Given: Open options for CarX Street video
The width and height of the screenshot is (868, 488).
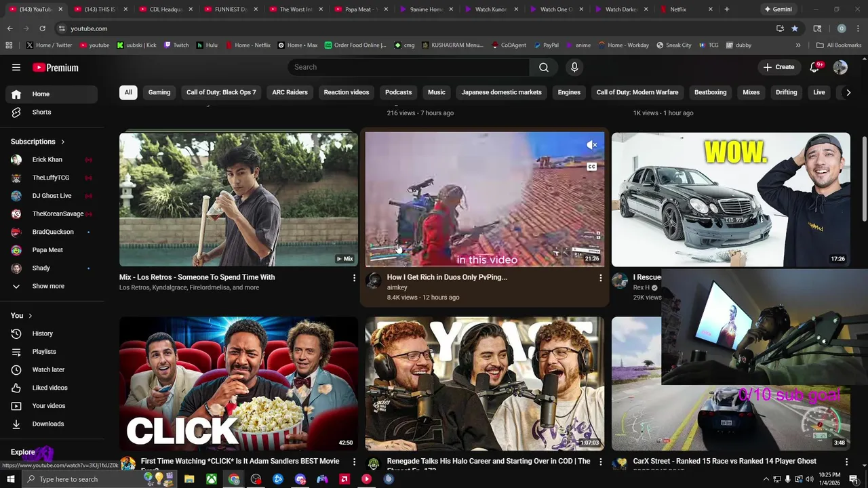Looking at the screenshot, I should coord(846,462).
